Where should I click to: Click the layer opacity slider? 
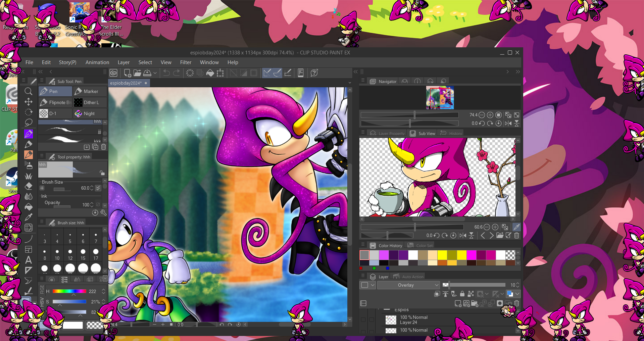point(474,285)
